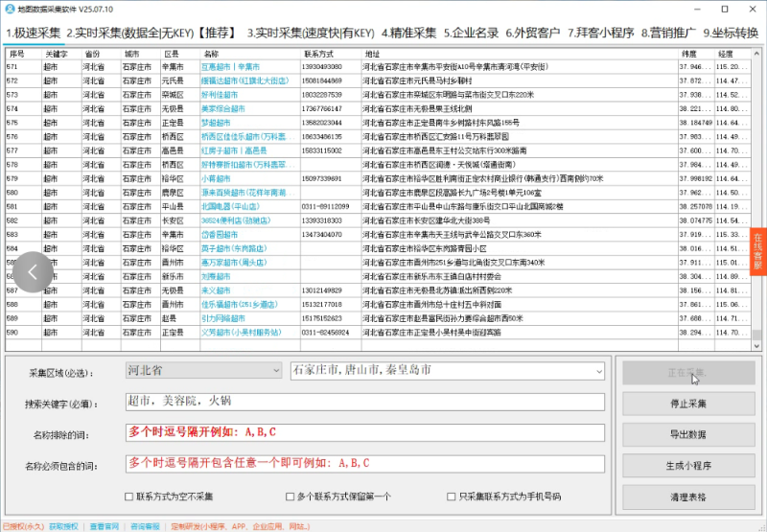Focus the 名称必须包含的词 input field

point(365,464)
